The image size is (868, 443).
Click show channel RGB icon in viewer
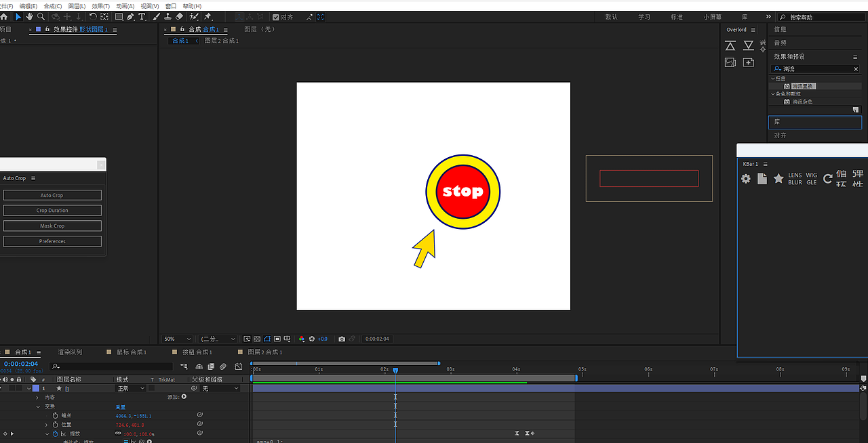coord(302,339)
